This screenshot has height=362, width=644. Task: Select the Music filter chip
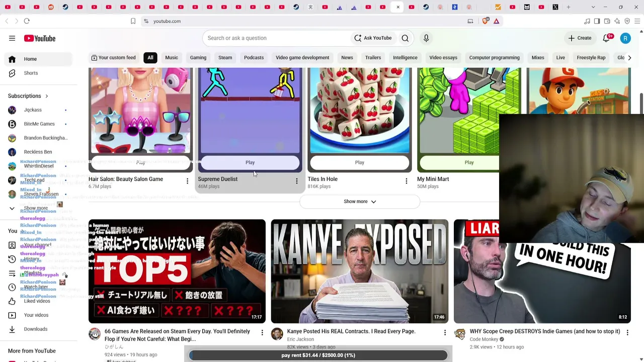(172, 58)
